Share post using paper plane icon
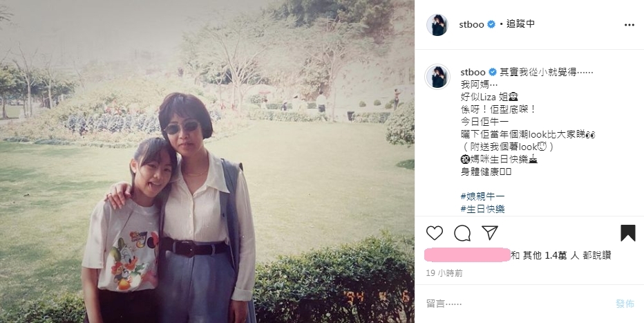This screenshot has height=323, width=644. point(490,232)
